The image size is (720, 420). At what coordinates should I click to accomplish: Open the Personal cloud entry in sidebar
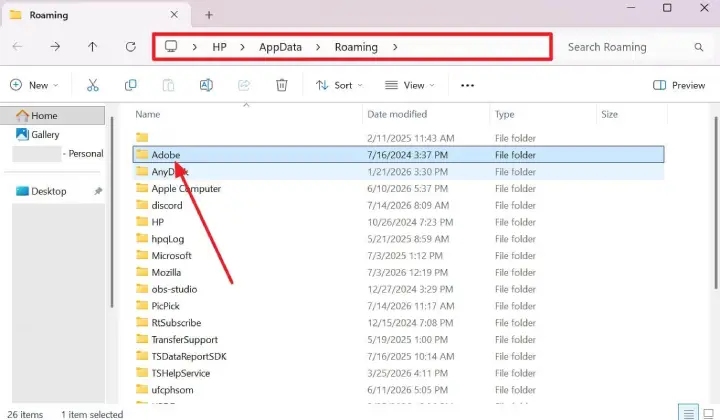[x=57, y=153]
